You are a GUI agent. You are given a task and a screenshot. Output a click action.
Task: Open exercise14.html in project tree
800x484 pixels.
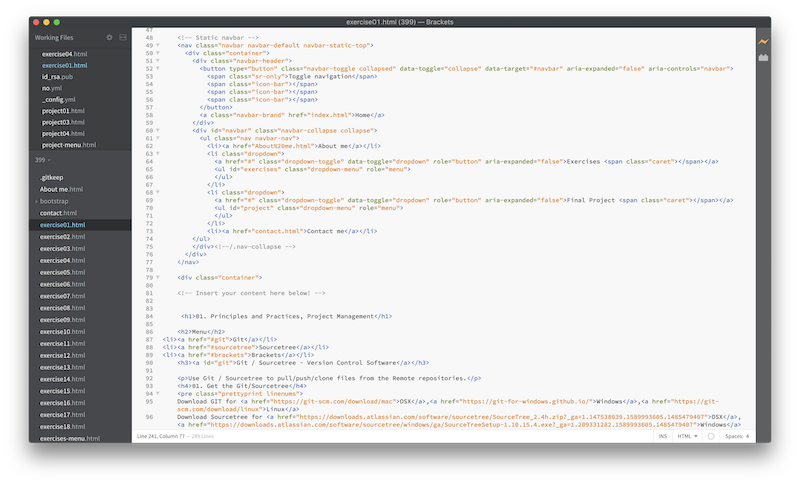(x=63, y=379)
